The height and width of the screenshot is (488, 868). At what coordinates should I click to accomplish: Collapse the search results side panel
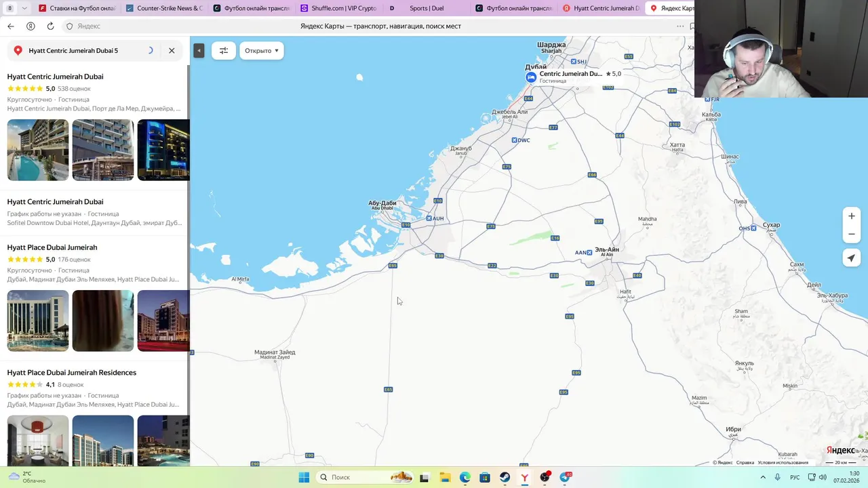pos(199,50)
